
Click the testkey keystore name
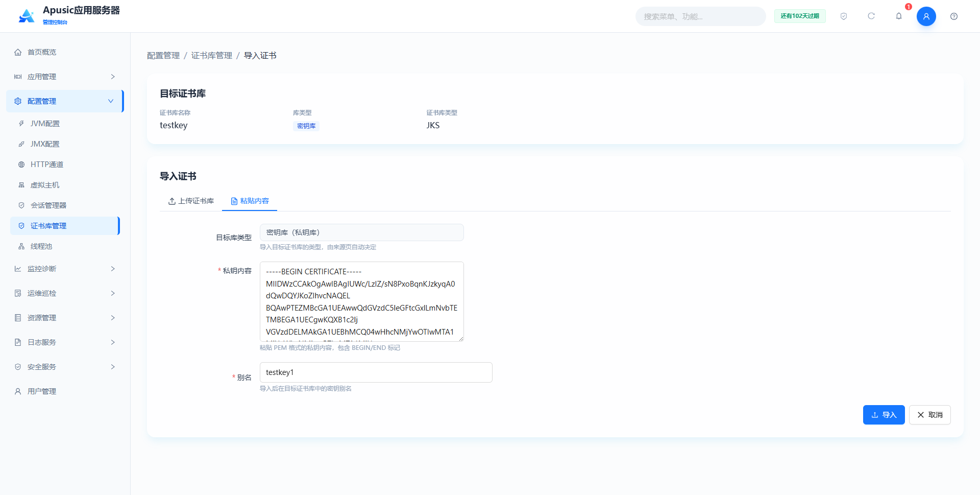(x=174, y=125)
